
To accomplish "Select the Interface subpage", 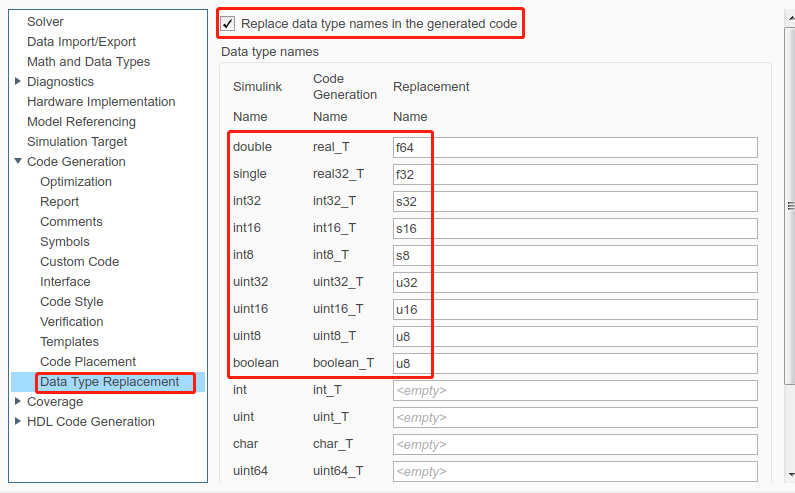I will tap(65, 282).
